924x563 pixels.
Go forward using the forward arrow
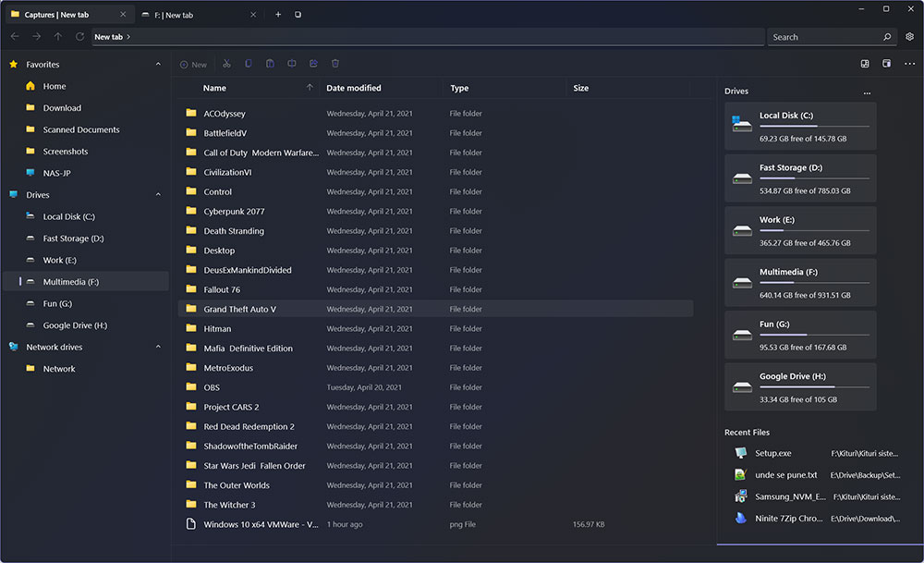click(x=37, y=37)
